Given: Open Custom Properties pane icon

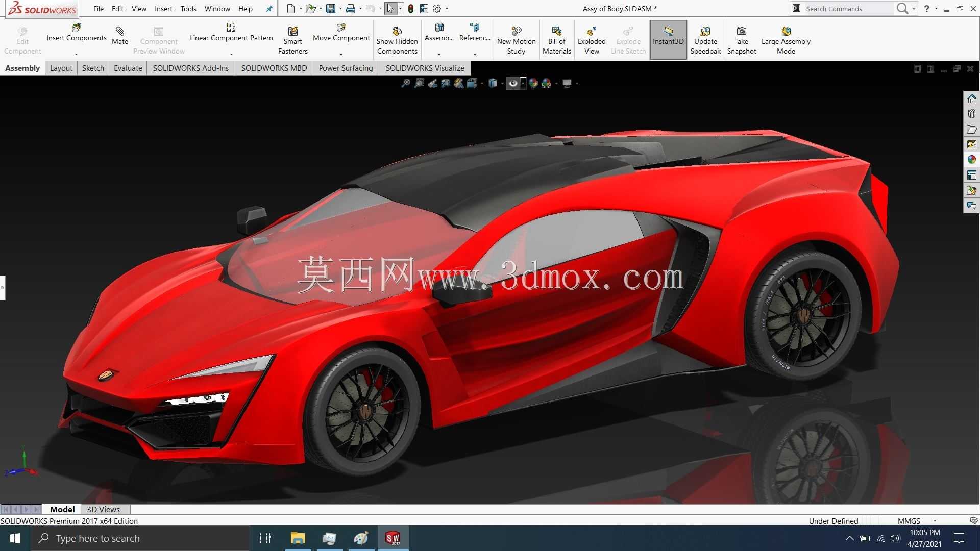Looking at the screenshot, I should 972,175.
